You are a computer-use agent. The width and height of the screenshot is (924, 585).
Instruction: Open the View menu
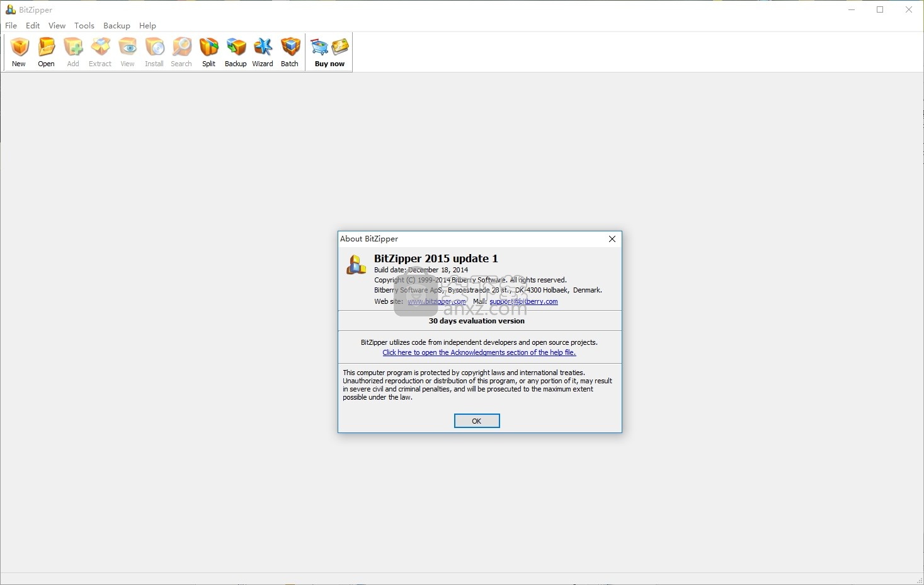tap(57, 25)
